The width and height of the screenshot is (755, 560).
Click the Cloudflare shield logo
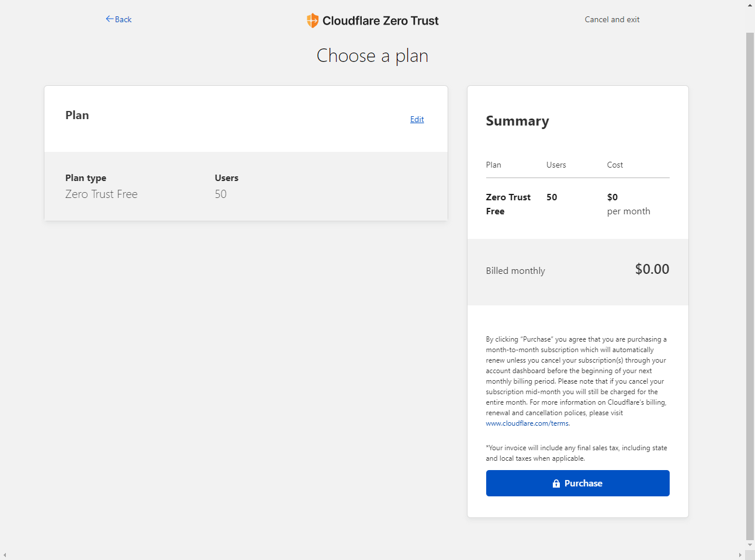point(313,20)
